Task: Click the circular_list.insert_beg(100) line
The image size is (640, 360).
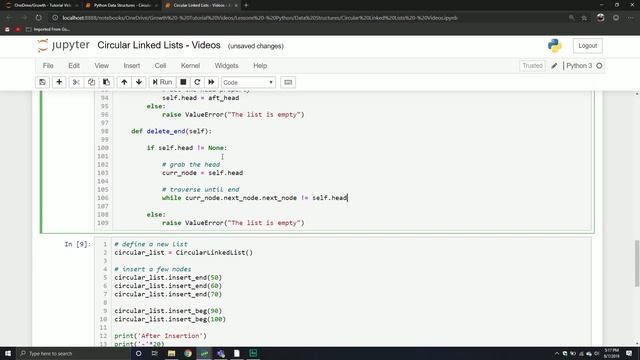Action: click(170, 319)
